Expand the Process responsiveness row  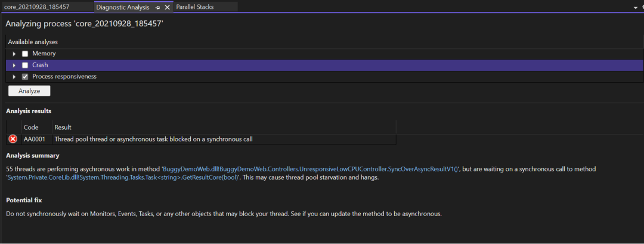pyautogui.click(x=14, y=77)
